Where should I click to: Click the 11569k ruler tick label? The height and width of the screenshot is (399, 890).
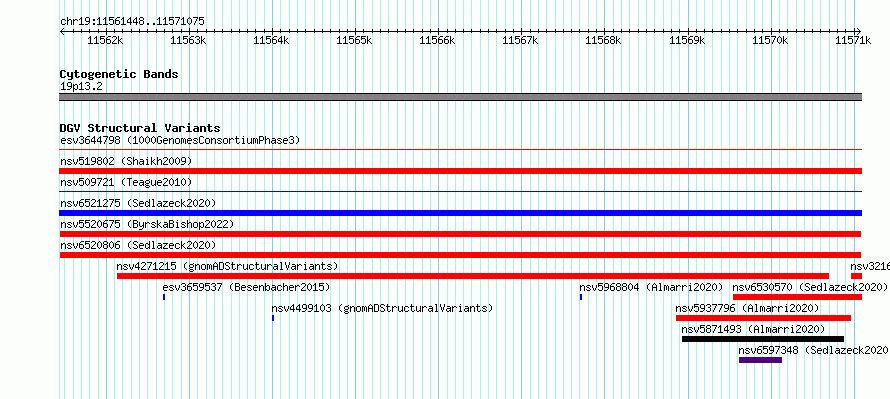(x=687, y=40)
